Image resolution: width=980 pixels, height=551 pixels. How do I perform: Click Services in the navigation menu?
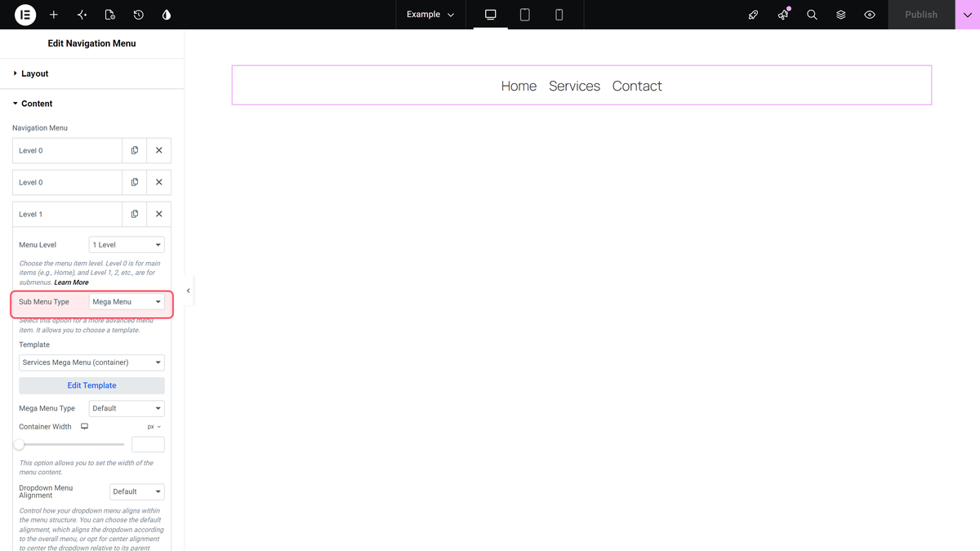574,86
